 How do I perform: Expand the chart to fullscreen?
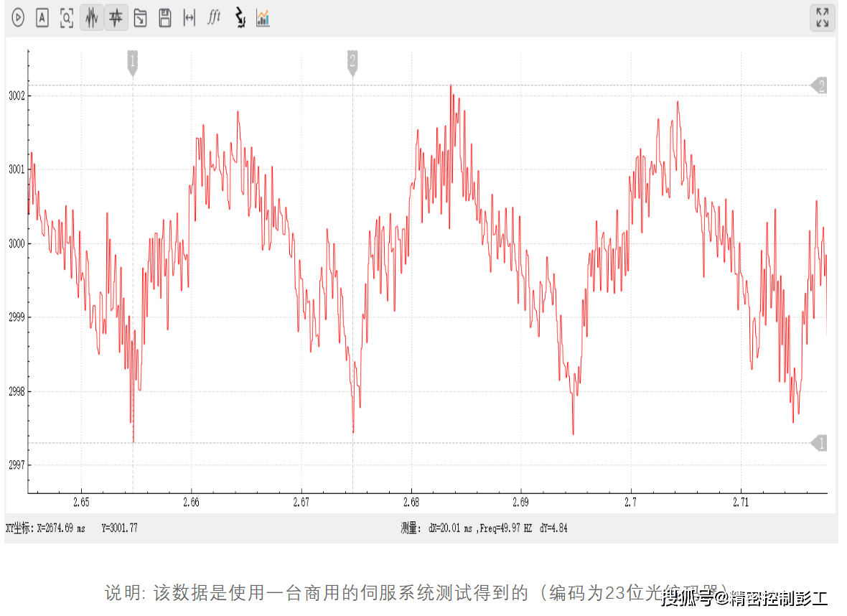pos(822,18)
